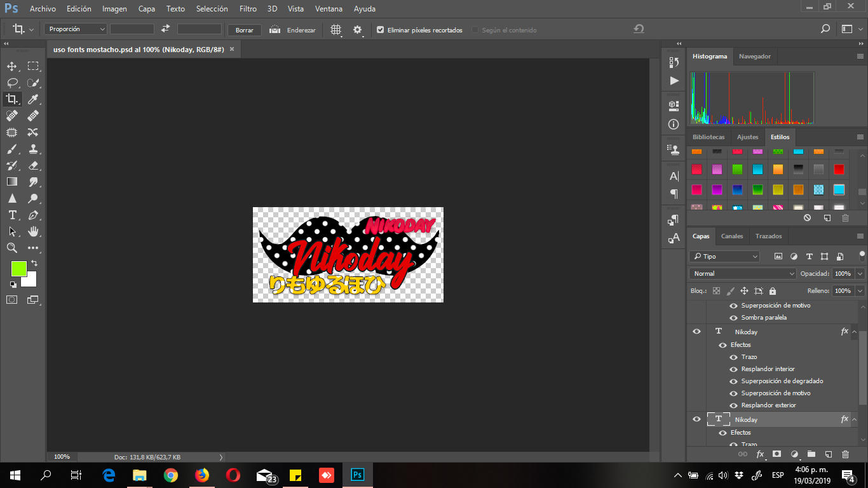Hide the unselected Nikoday text layer
The width and height of the screenshot is (868, 488).
697,332
